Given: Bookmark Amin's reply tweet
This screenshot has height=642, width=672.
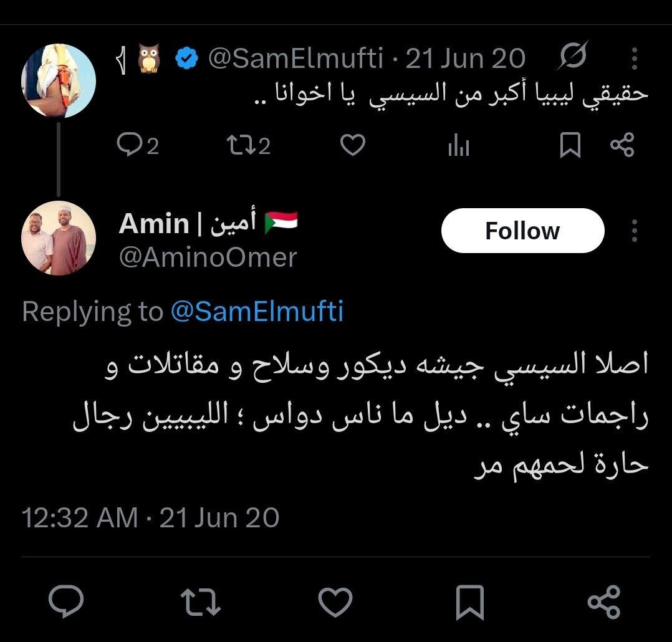Looking at the screenshot, I should pyautogui.click(x=470, y=603).
